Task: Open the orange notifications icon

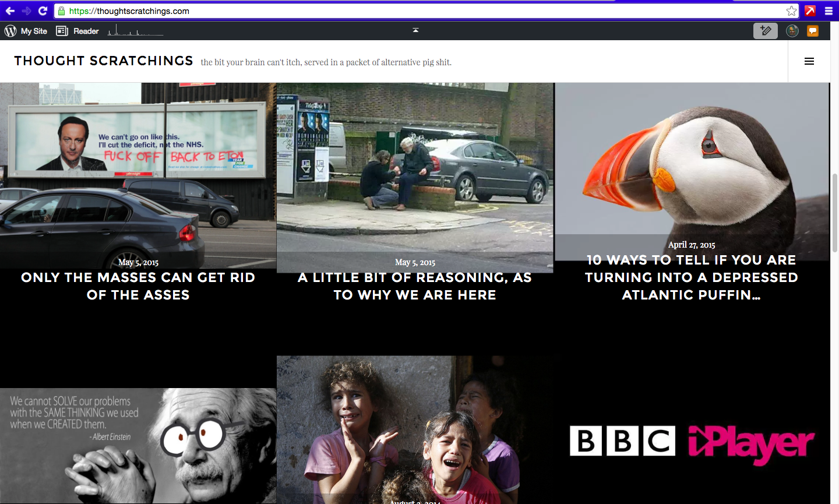Action: [x=813, y=31]
